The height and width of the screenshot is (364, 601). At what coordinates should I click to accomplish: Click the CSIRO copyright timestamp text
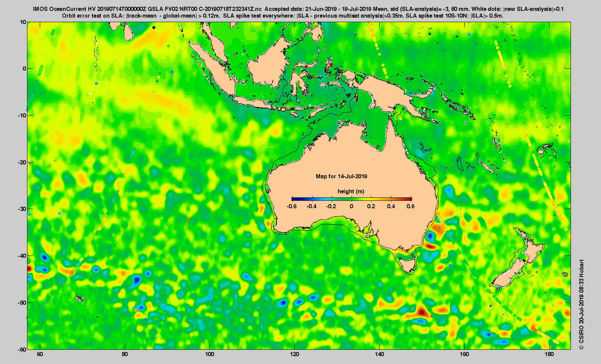[581, 304]
